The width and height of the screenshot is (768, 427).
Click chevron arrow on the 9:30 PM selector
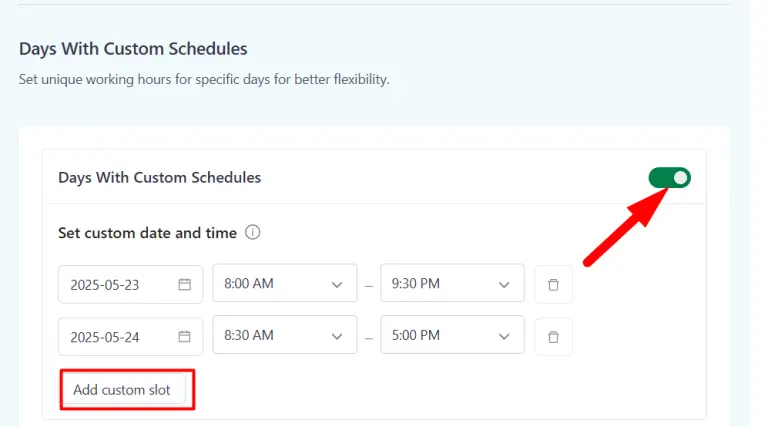tap(503, 284)
